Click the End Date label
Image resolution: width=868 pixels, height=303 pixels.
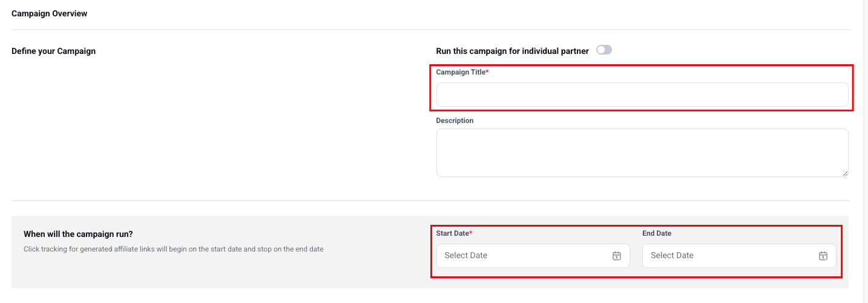(x=656, y=233)
